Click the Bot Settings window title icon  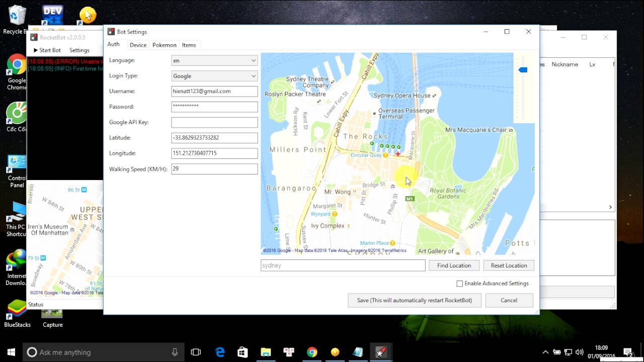[111, 32]
